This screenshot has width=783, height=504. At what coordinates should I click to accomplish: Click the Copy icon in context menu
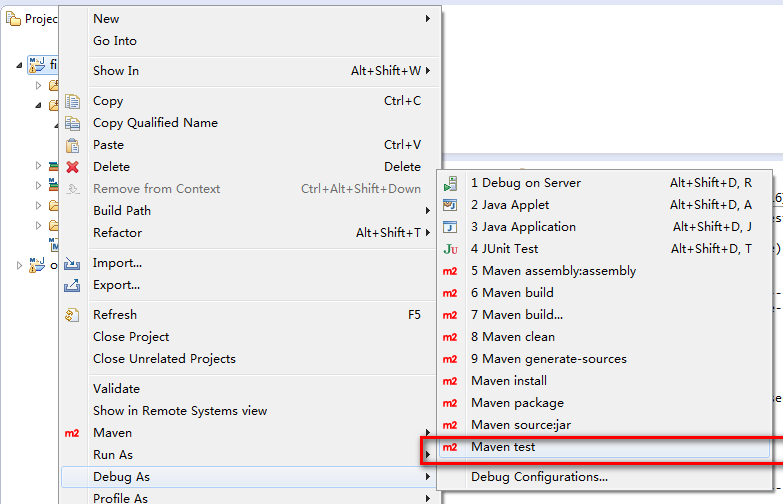click(x=72, y=101)
